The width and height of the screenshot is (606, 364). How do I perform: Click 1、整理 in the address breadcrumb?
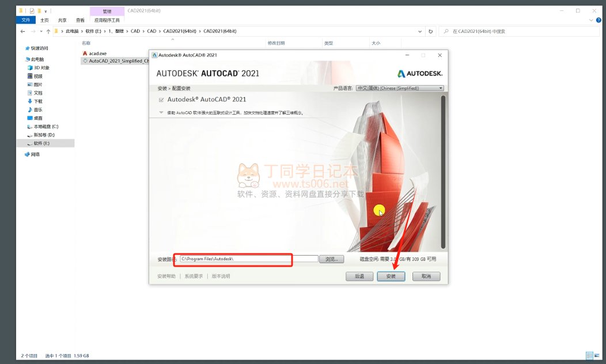(x=116, y=31)
